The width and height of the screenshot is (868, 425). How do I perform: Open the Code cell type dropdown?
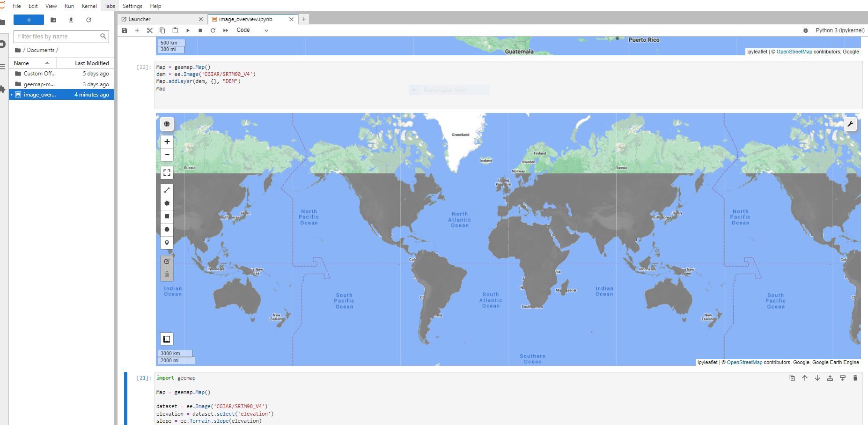coord(251,30)
